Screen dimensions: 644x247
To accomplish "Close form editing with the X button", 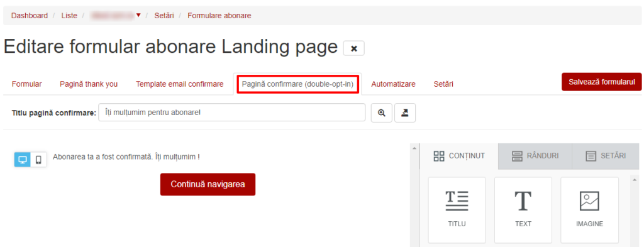I will [x=353, y=48].
